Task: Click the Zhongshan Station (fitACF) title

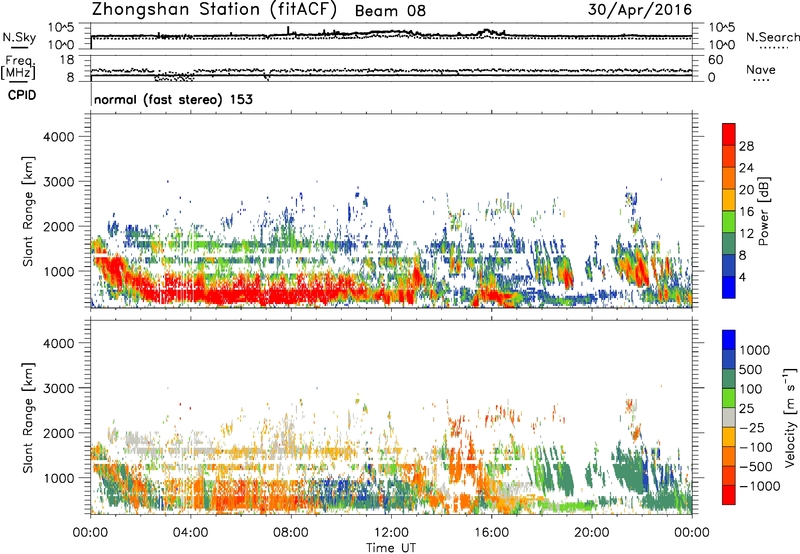Action: [214, 9]
